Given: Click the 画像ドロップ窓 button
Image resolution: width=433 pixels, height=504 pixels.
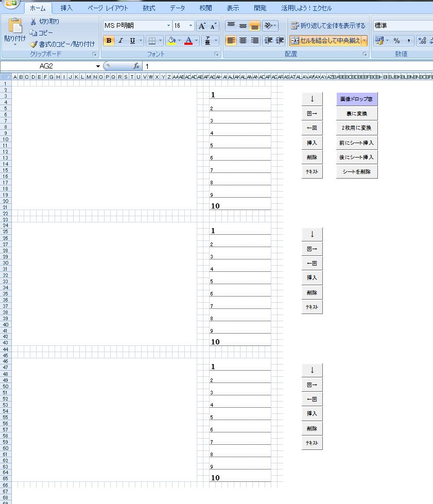Looking at the screenshot, I should point(356,99).
